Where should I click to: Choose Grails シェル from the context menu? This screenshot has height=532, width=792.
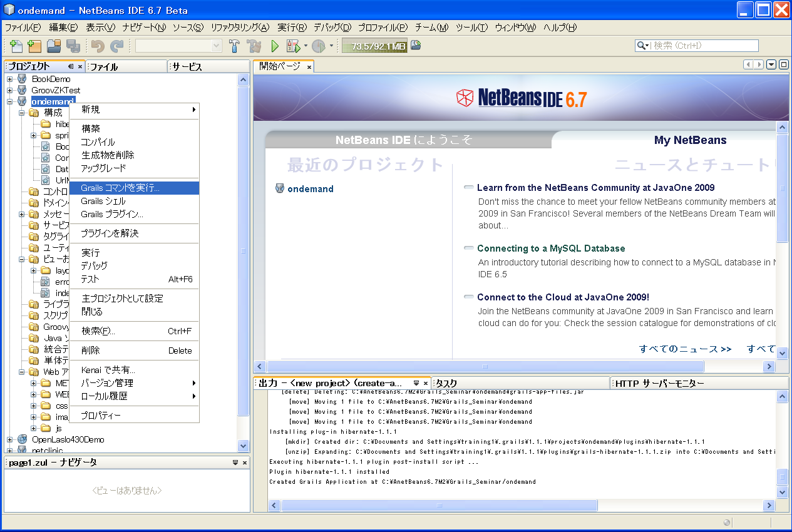[134, 201]
